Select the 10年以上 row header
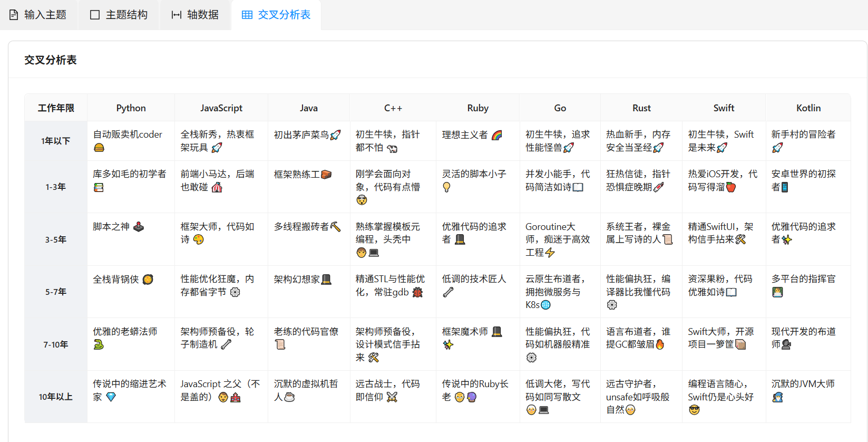The height and width of the screenshot is (442, 868). (55, 397)
